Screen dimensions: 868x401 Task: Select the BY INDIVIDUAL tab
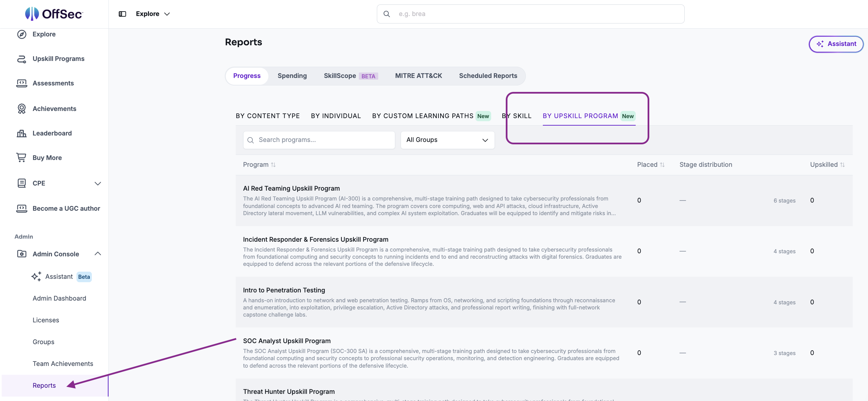(x=336, y=116)
